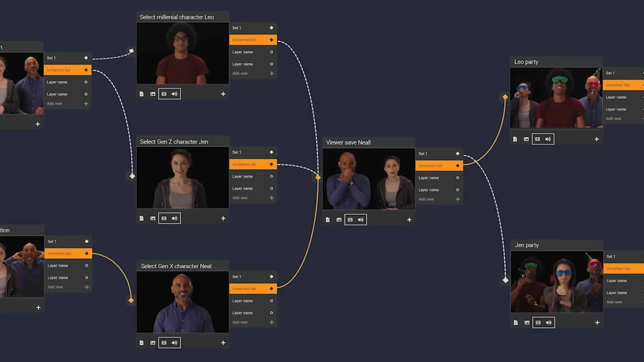
Task: Click image icon under the Leo party node
Action: pyautogui.click(x=526, y=139)
